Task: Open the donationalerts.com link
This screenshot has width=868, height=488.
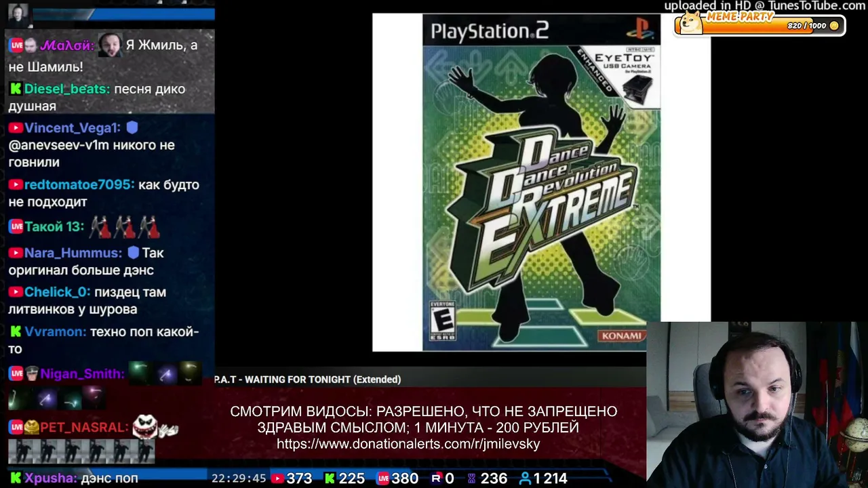Action: tap(408, 444)
